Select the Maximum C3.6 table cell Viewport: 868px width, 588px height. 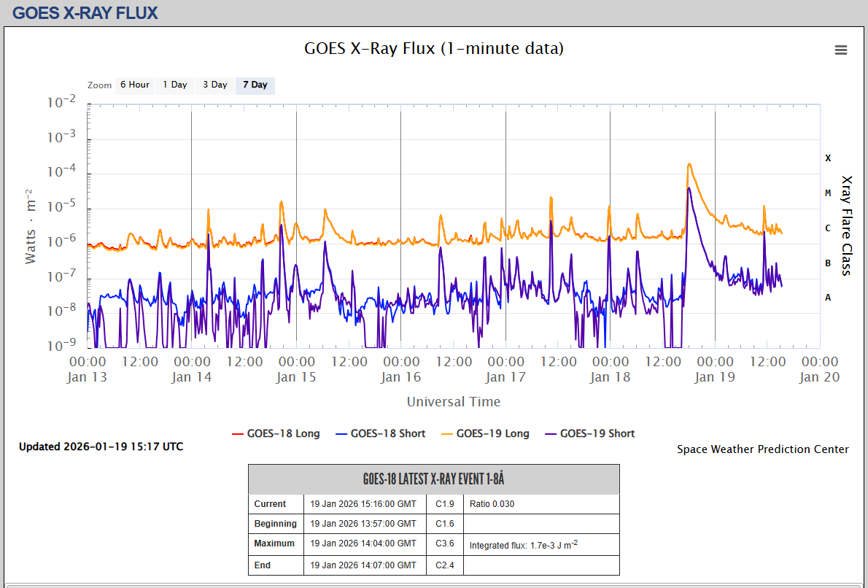[x=445, y=543]
